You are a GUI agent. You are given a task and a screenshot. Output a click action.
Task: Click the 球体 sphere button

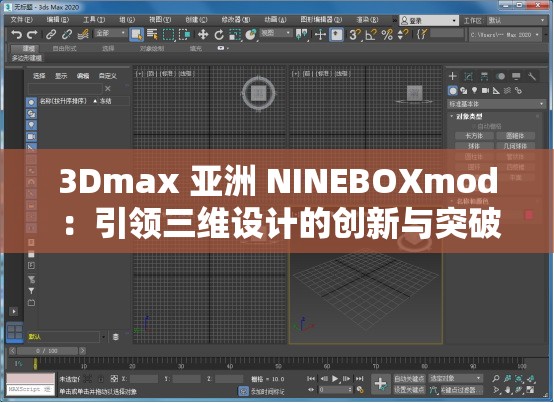click(x=474, y=146)
